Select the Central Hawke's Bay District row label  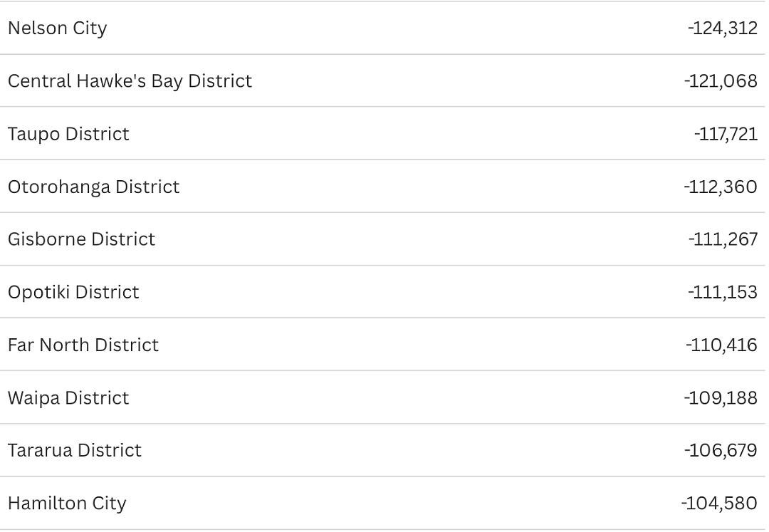tap(130, 81)
